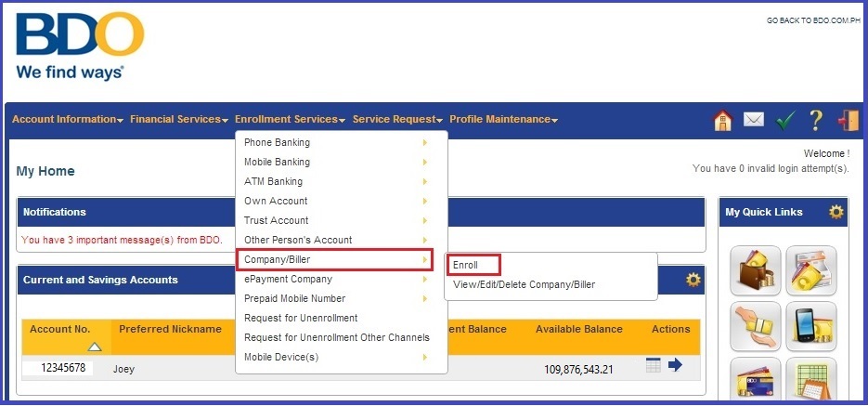This screenshot has height=406, width=868.
Task: Click the invalid login attempts message
Action: pos(771,168)
